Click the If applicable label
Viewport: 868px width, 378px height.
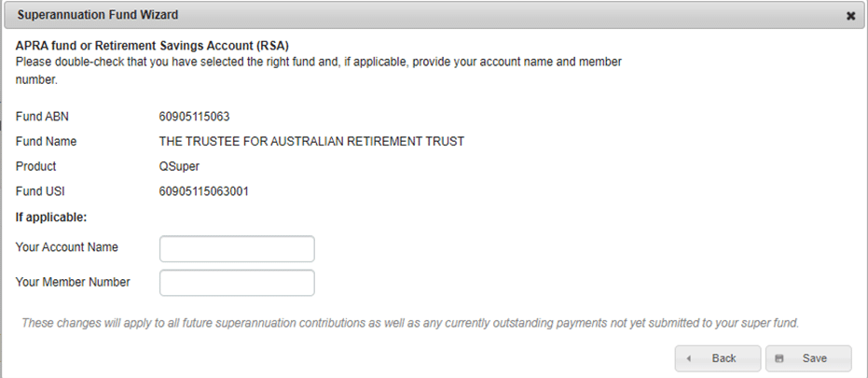51,217
